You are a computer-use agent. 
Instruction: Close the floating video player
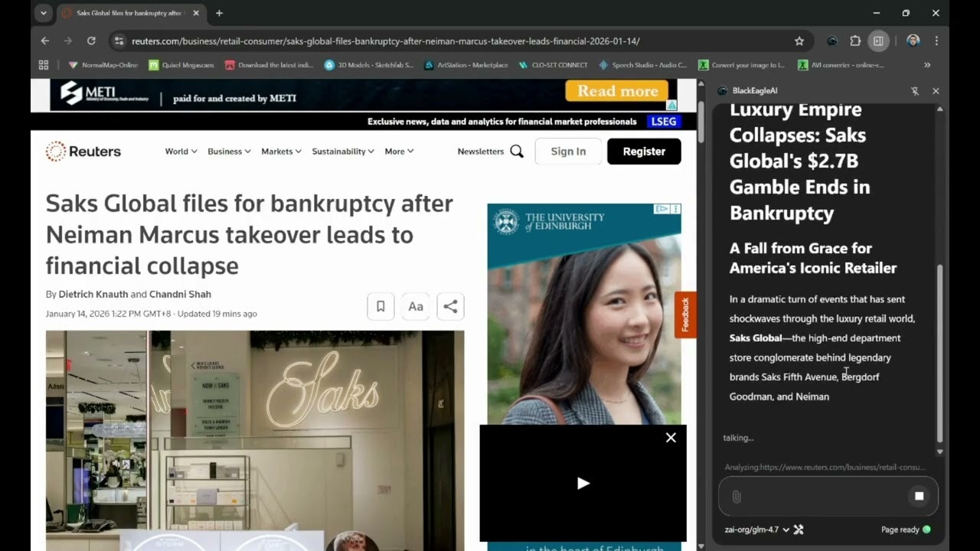(671, 438)
